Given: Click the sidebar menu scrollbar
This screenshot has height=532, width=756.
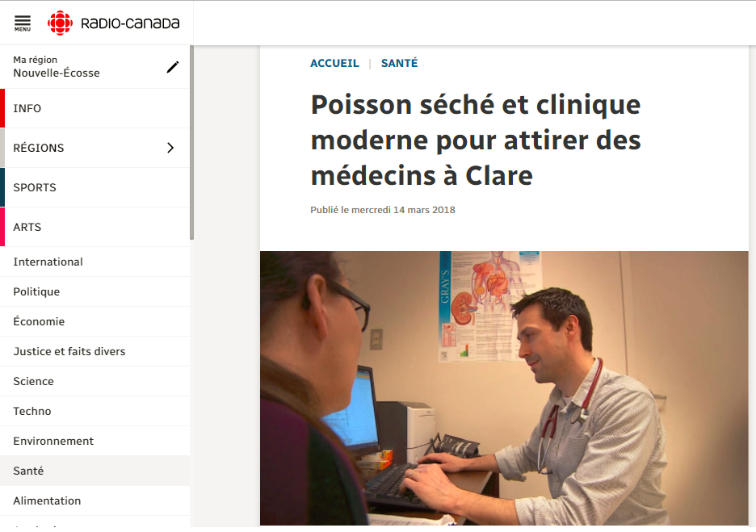Looking at the screenshot, I should [x=192, y=143].
